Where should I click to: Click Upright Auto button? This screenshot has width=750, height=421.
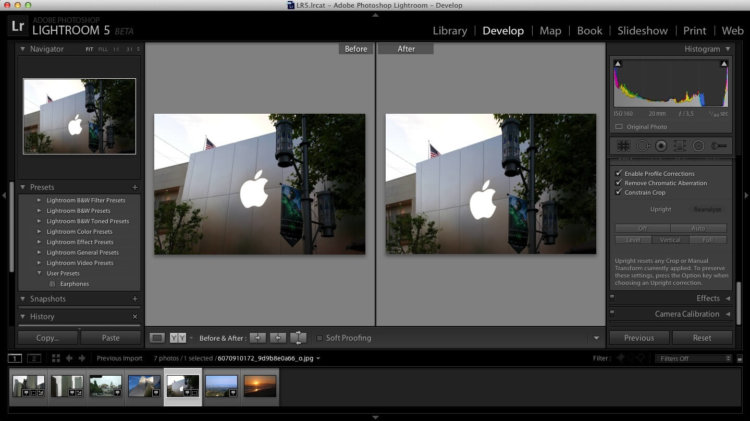click(x=698, y=228)
